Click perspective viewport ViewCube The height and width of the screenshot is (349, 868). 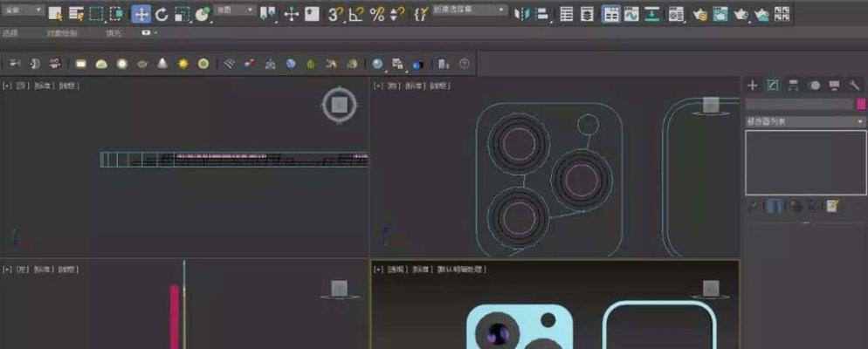(x=711, y=288)
